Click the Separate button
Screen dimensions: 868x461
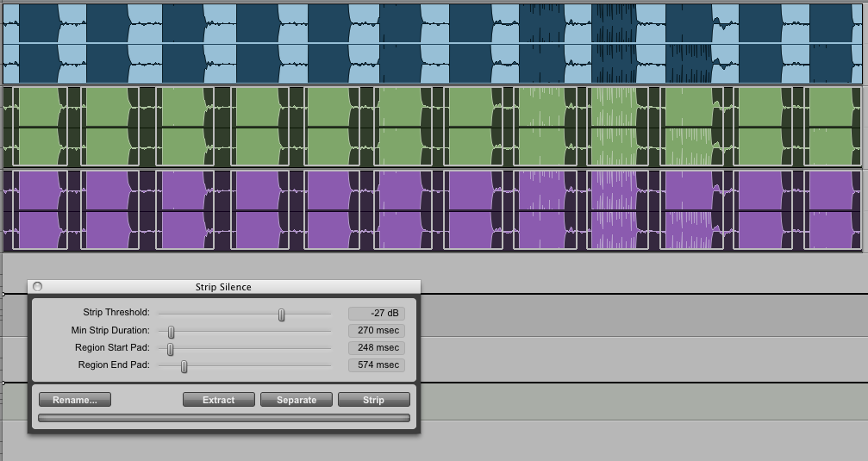point(297,400)
